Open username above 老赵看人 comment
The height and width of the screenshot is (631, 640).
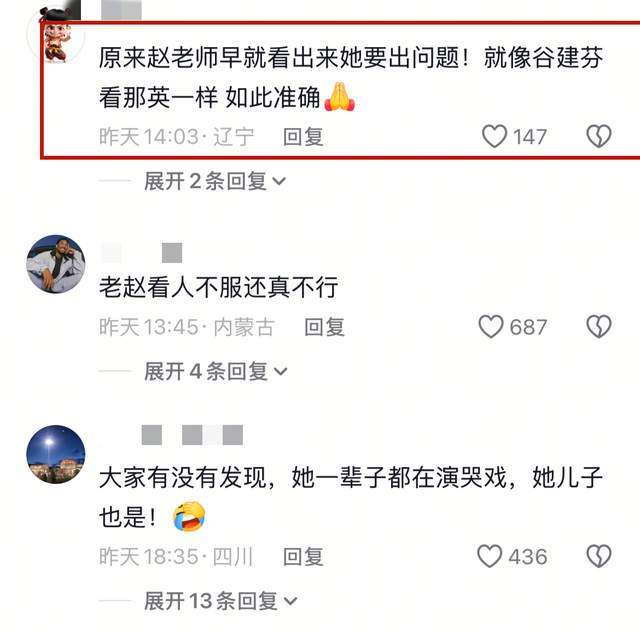click(142, 253)
